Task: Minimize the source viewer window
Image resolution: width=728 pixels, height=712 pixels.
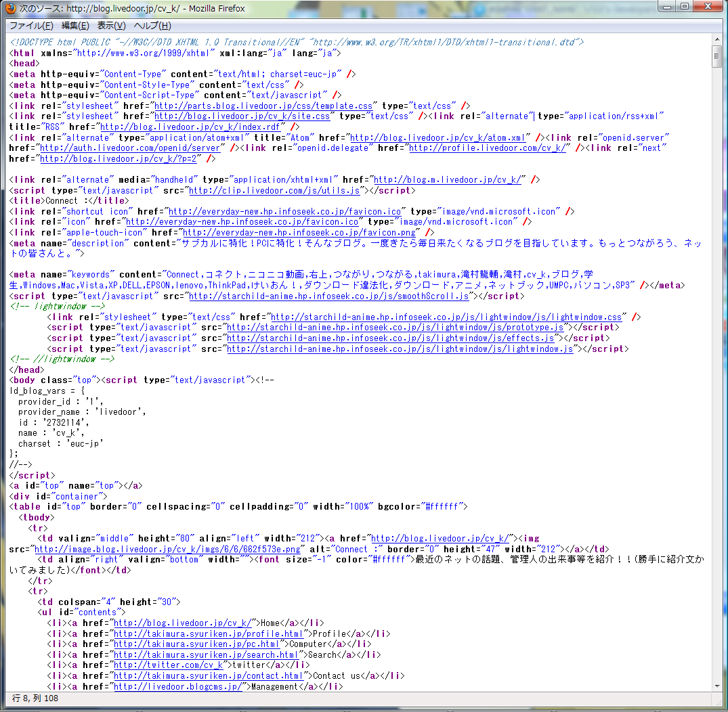Action: tap(667, 7)
